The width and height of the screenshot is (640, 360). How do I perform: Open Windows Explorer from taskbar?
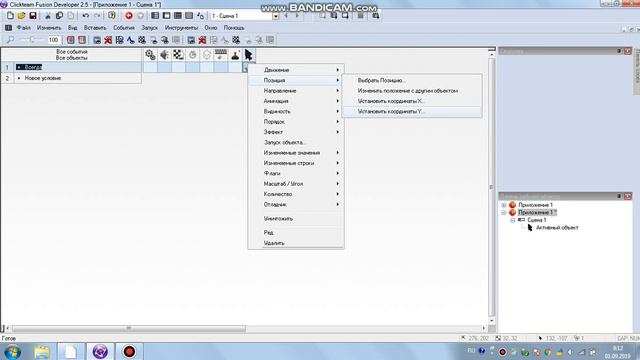tap(42, 351)
